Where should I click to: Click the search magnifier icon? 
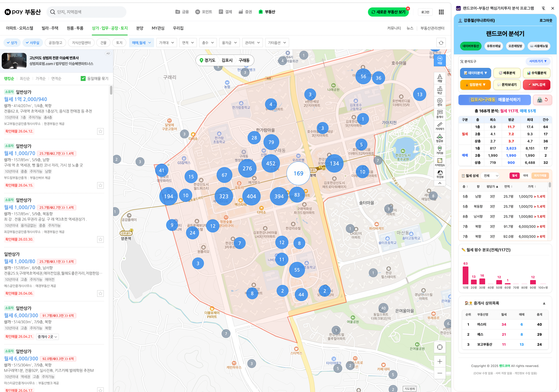point(52,12)
